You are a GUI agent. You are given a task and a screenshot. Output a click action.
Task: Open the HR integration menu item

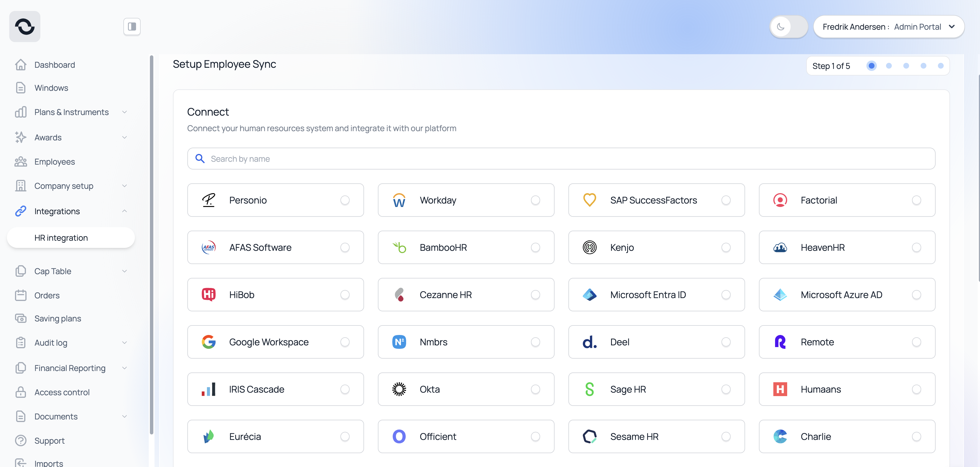61,238
